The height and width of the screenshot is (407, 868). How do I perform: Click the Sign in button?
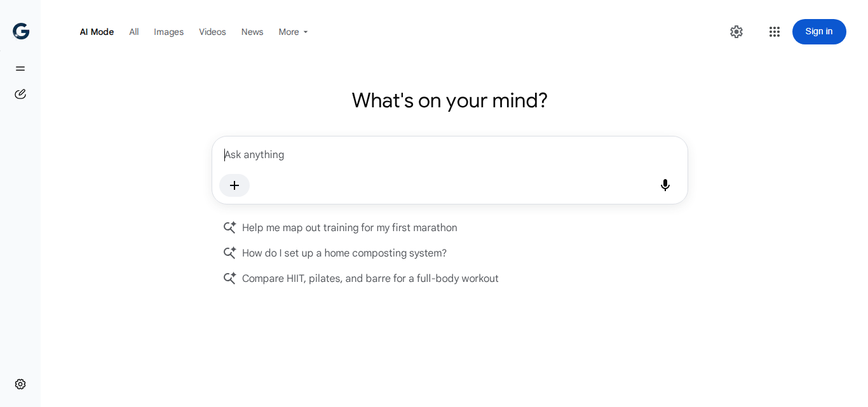[x=819, y=32]
